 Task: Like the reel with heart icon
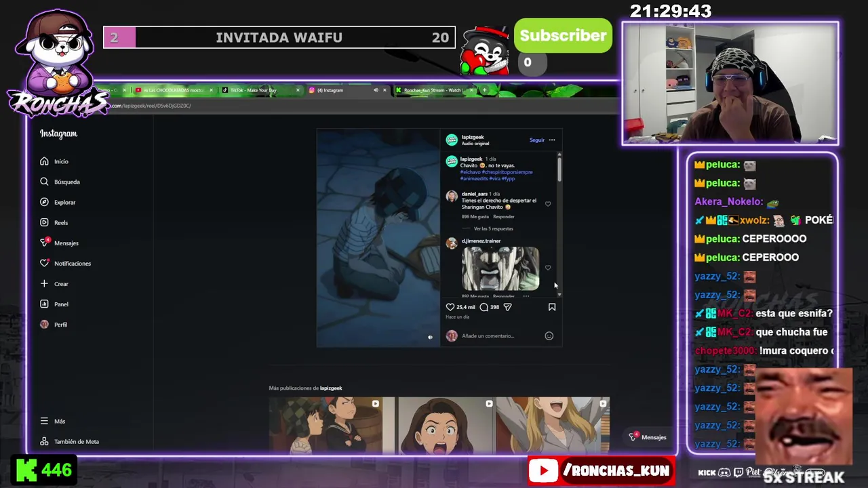(450, 307)
